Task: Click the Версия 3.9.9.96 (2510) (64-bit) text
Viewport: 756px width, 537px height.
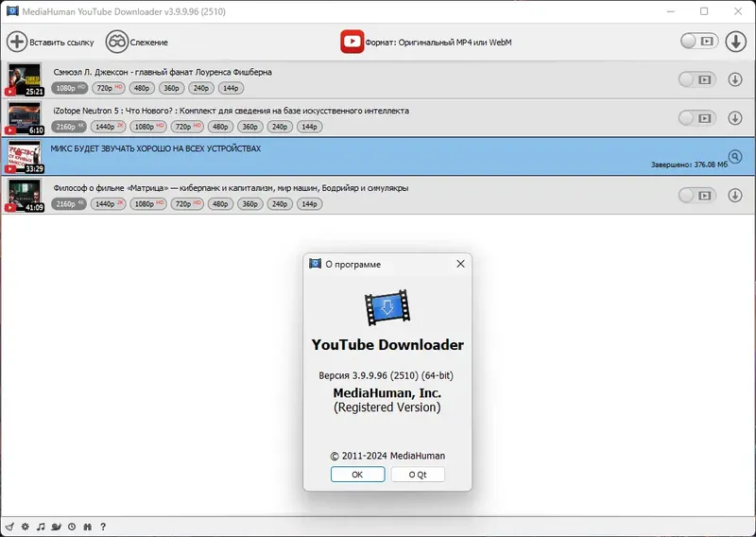Action: click(387, 375)
